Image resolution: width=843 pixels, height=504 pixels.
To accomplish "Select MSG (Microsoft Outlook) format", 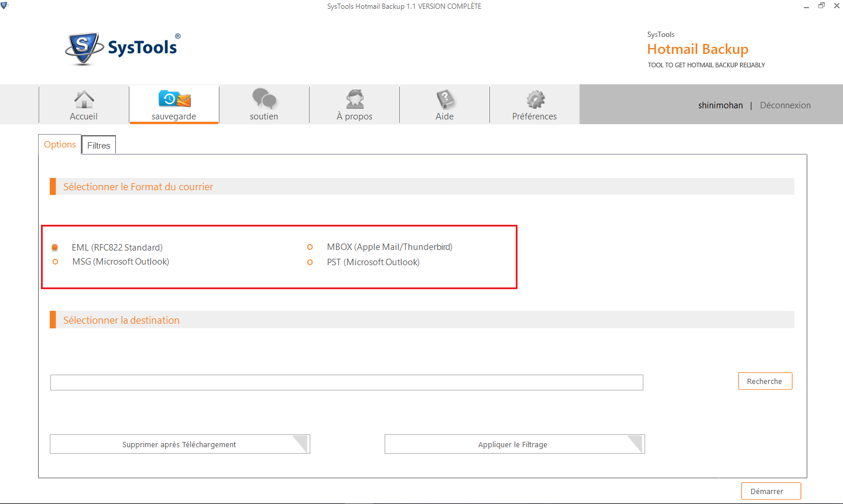I will (55, 262).
